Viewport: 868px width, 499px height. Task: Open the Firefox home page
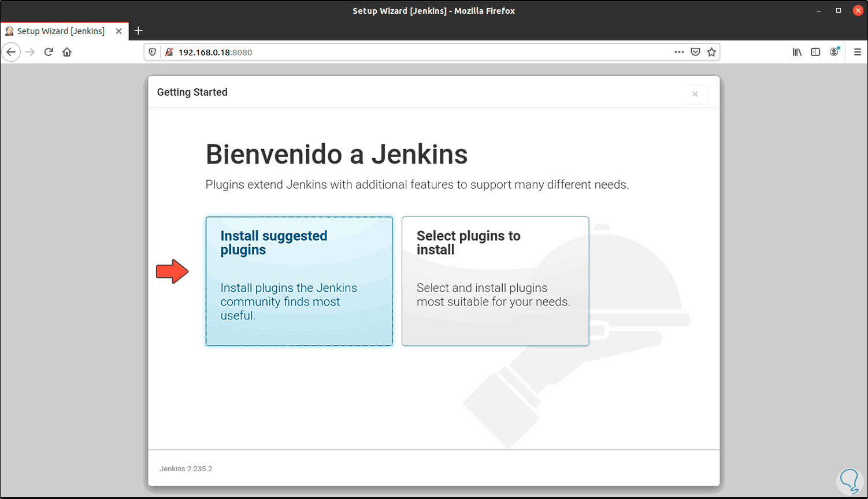click(x=67, y=52)
